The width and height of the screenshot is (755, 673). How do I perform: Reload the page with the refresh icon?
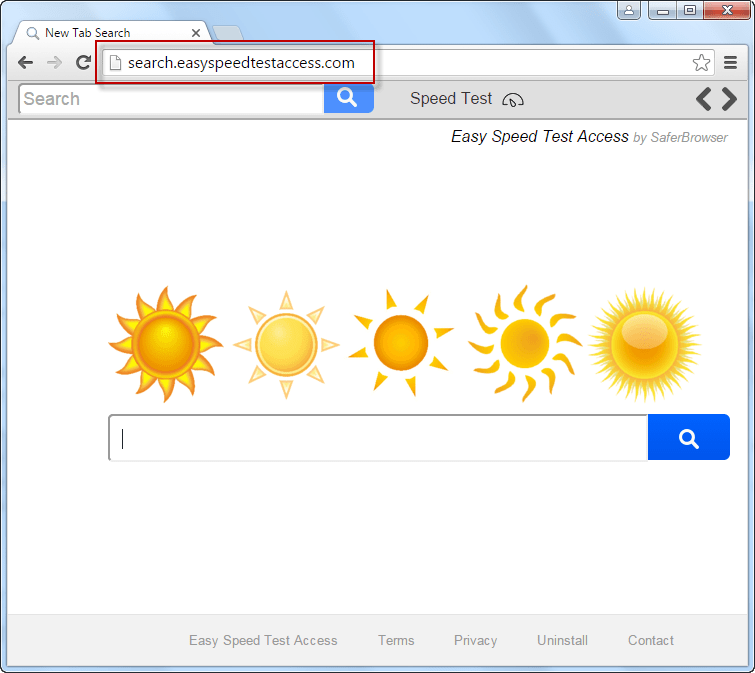[83, 63]
